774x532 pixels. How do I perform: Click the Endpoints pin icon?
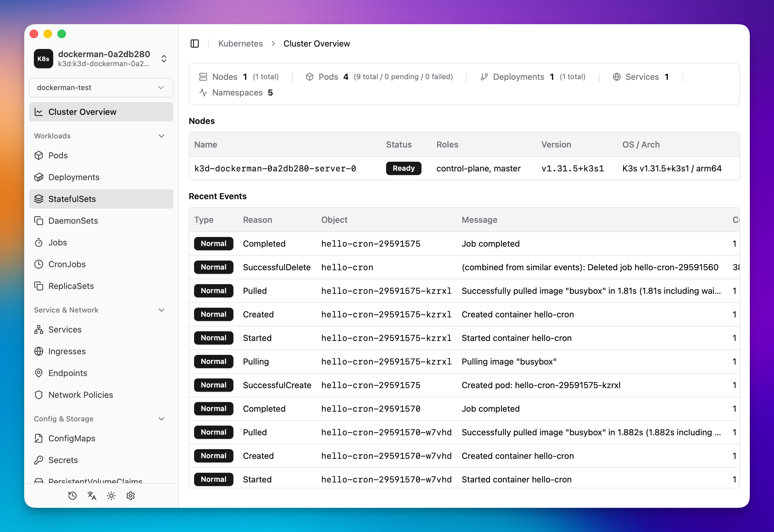click(39, 373)
